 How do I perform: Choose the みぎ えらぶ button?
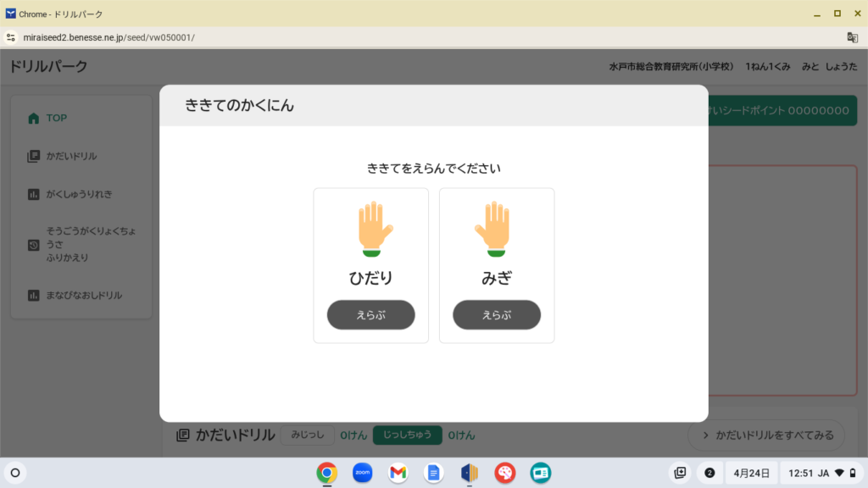pos(497,315)
